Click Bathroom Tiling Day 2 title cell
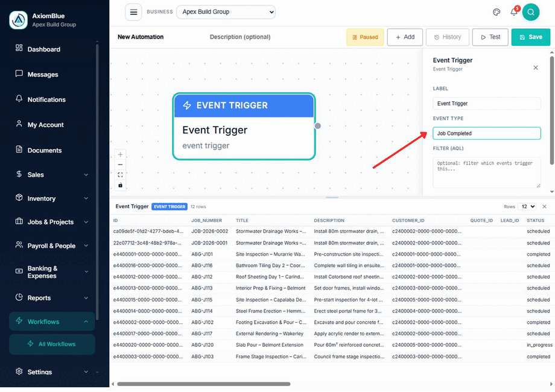This screenshot has width=555, height=392. pyautogui.click(x=270, y=265)
